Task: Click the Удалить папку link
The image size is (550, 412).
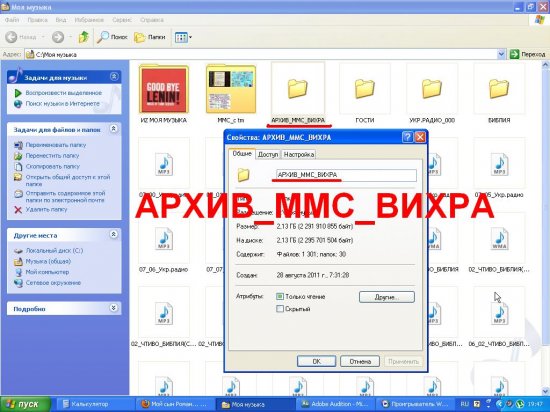Action: (46, 209)
